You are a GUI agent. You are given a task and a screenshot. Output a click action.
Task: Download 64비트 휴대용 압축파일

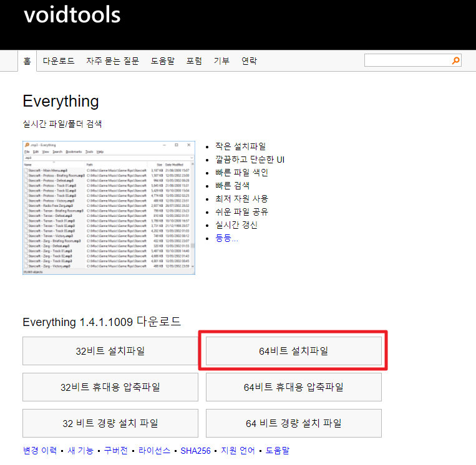pyautogui.click(x=294, y=387)
